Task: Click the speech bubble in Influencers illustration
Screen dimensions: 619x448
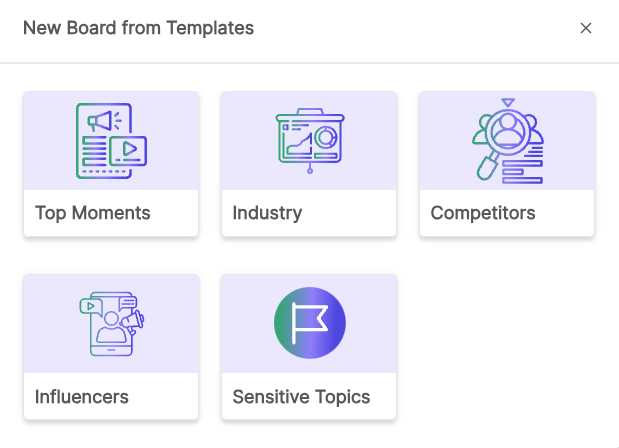Action: tap(127, 300)
